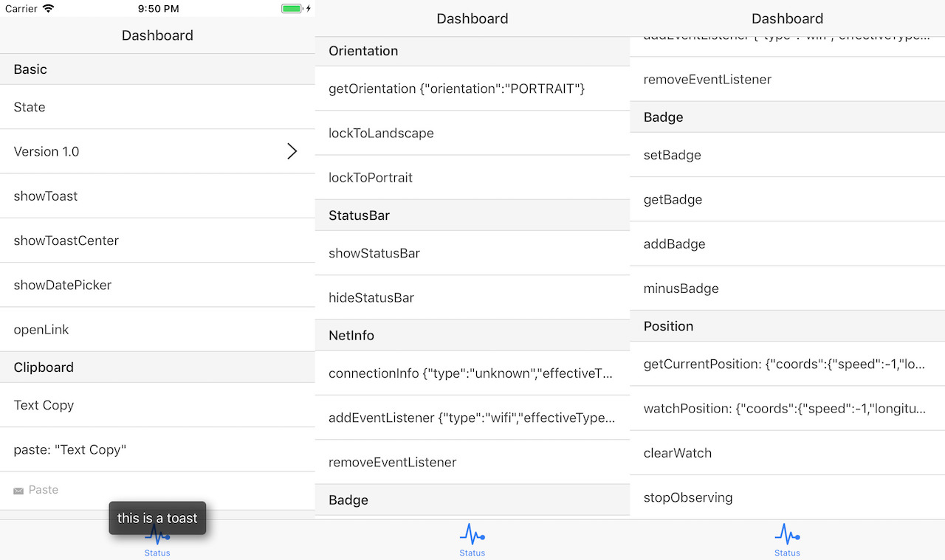Tap showStatusBar option
This screenshot has width=945, height=560.
472,253
